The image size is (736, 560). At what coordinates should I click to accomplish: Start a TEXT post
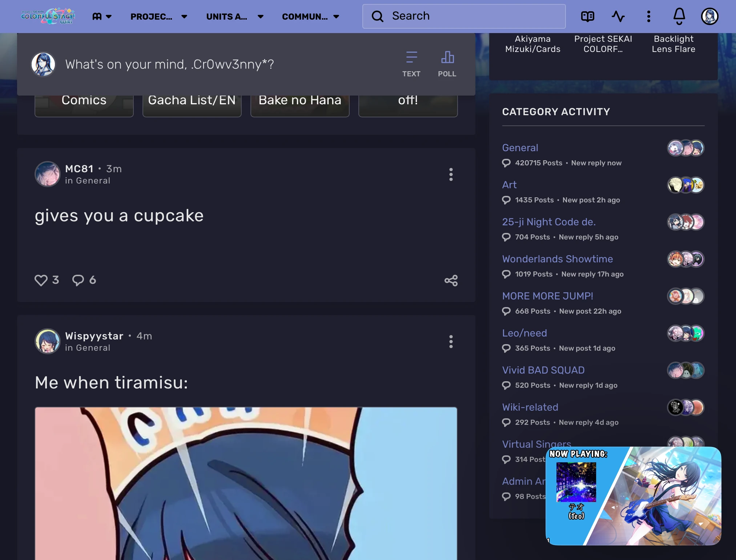(411, 63)
